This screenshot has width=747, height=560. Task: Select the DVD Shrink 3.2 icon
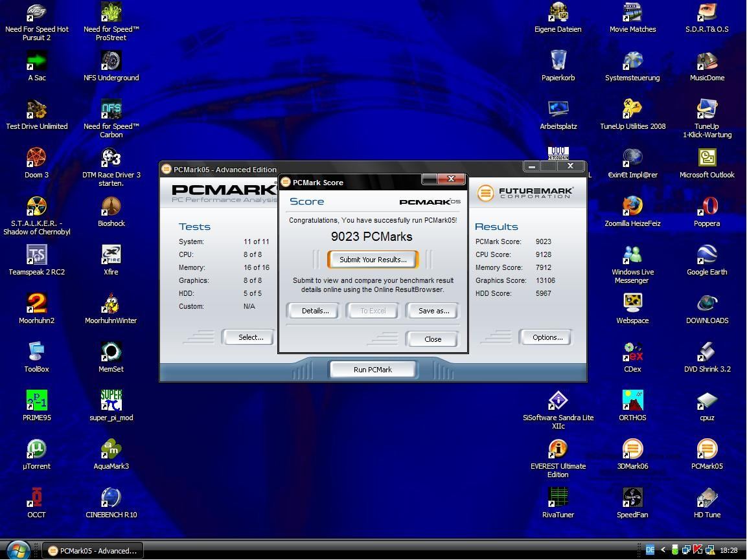pyautogui.click(x=707, y=353)
